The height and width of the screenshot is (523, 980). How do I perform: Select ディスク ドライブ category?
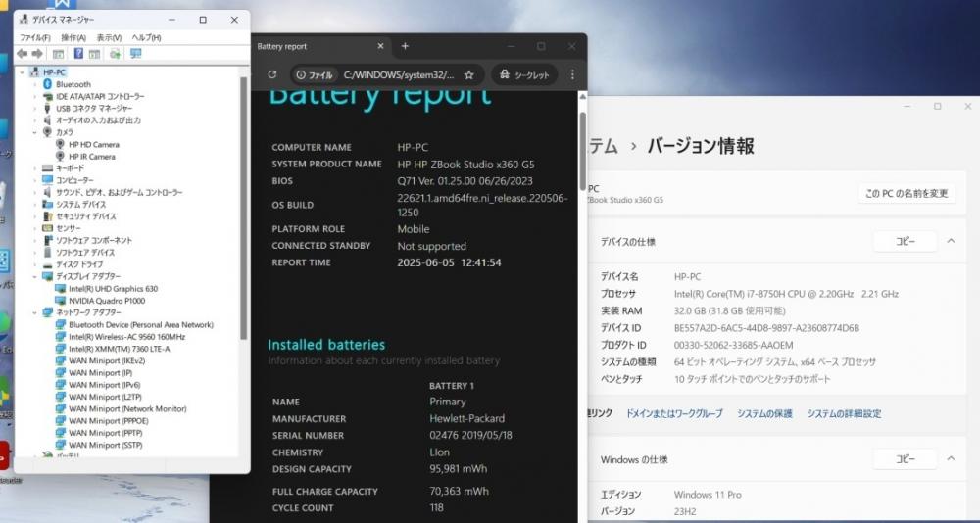tap(79, 264)
